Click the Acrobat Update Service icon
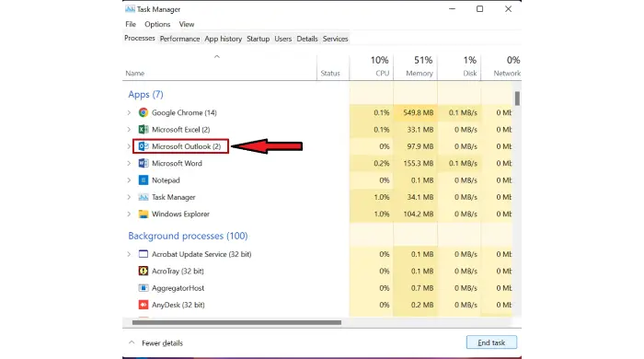 (143, 254)
